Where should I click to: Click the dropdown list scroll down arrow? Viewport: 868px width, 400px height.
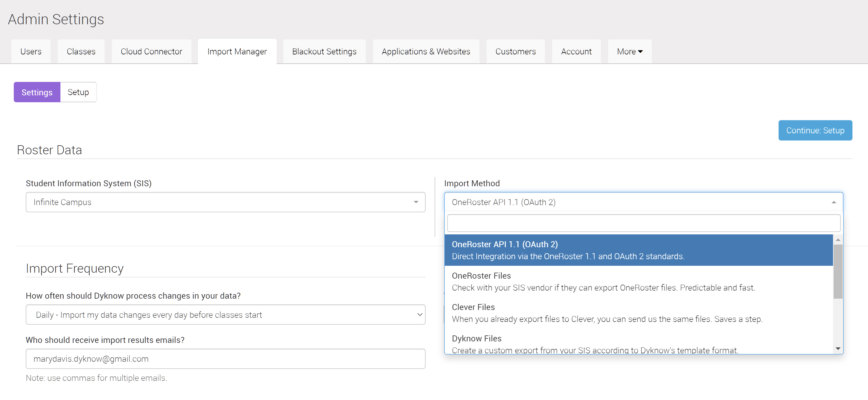pos(838,349)
